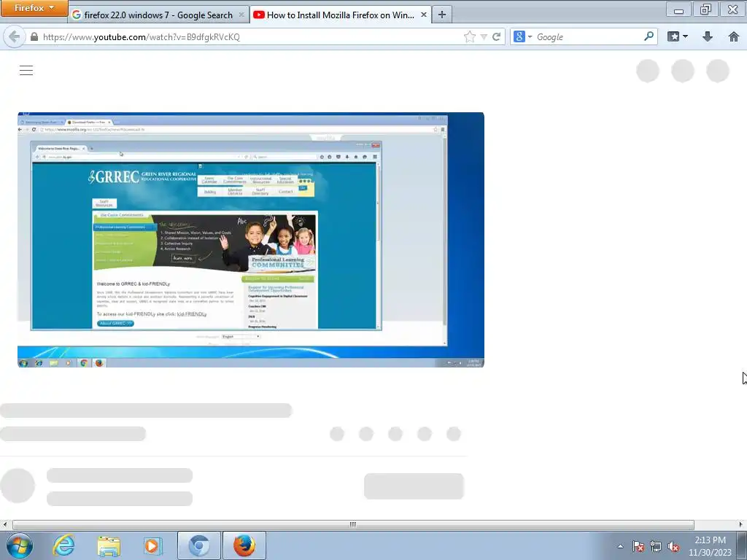Open the Action Center flag icon
The height and width of the screenshot is (560, 747).
[x=638, y=546]
